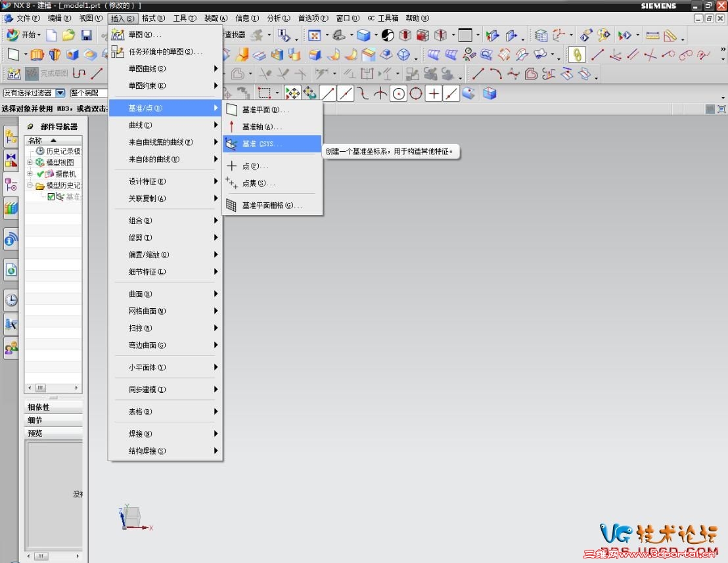Viewport: 728px width, 563px height.
Task: Open the 格式 Format menu
Action: (x=153, y=18)
